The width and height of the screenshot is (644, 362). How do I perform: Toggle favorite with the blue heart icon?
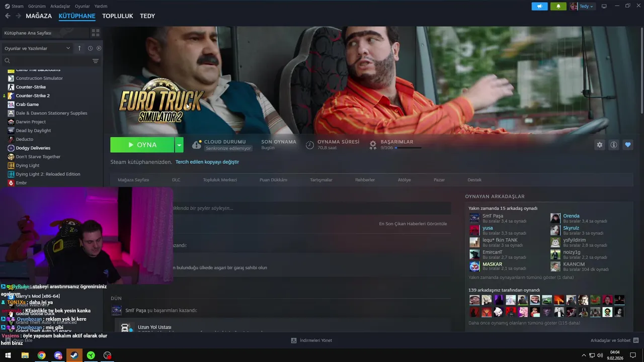click(x=628, y=145)
